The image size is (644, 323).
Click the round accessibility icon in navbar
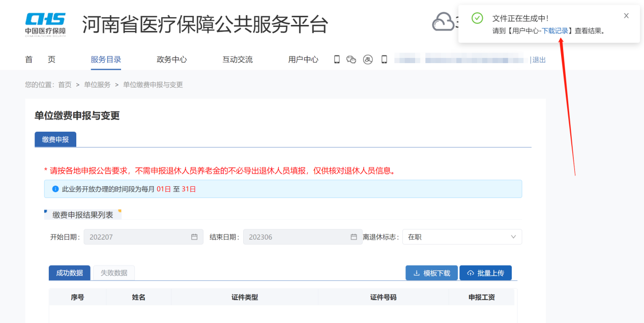click(x=368, y=60)
